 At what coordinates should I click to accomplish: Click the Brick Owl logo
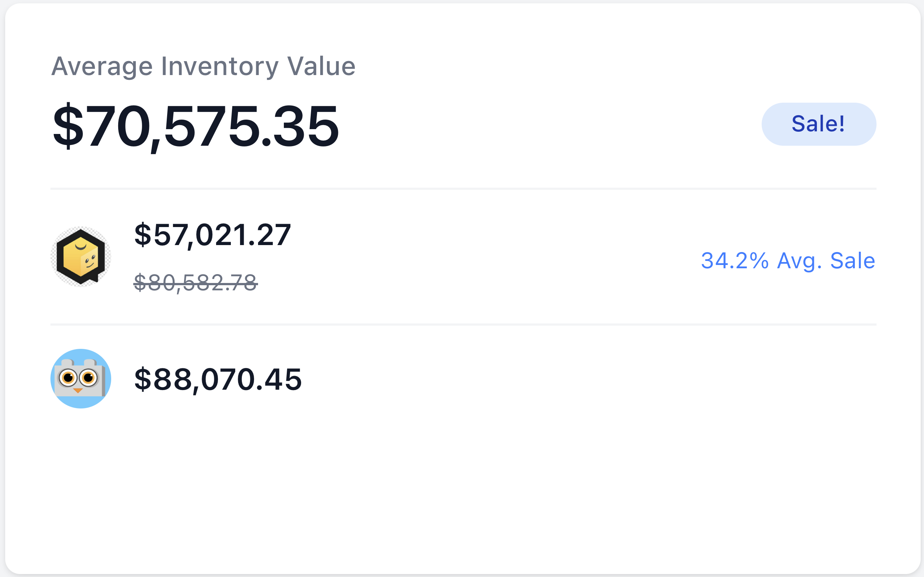pos(81,379)
